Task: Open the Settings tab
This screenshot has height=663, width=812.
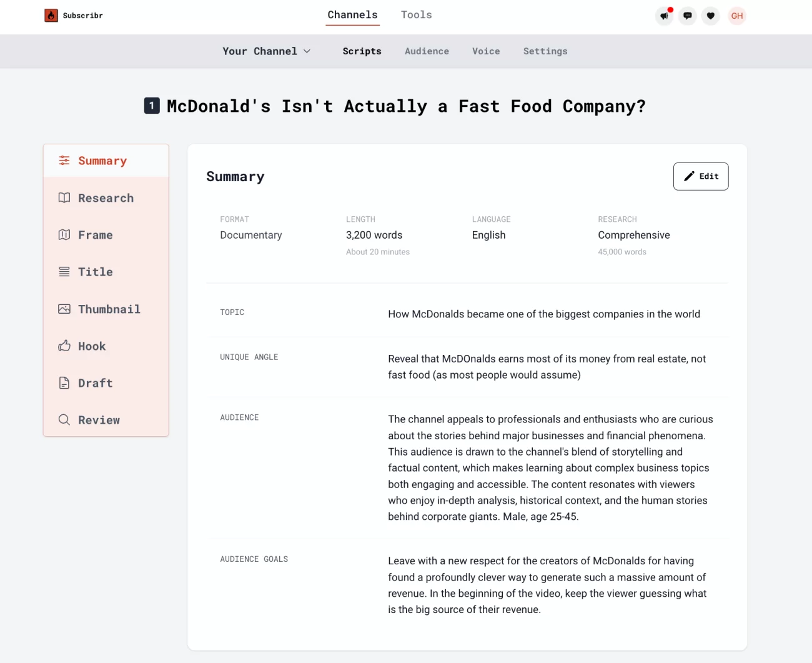Action: click(545, 51)
